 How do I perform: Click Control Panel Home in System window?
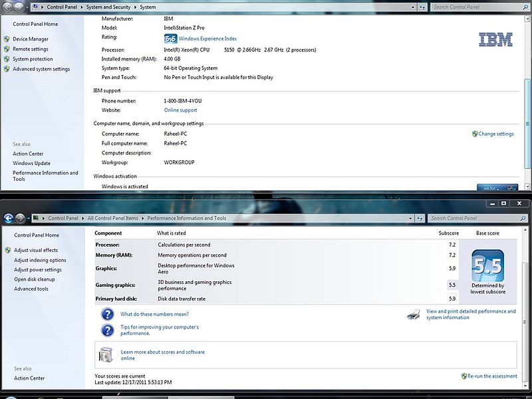[x=35, y=24]
